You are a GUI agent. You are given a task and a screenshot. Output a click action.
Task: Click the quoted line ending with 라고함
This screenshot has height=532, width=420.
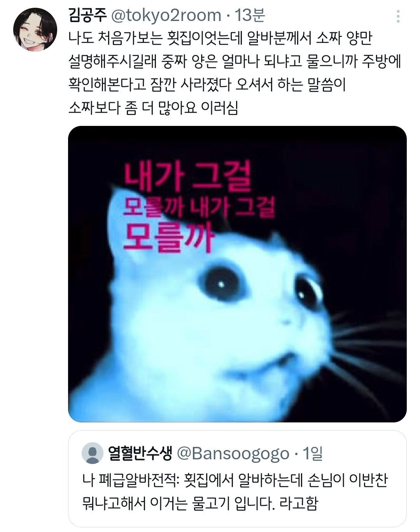click(x=200, y=503)
